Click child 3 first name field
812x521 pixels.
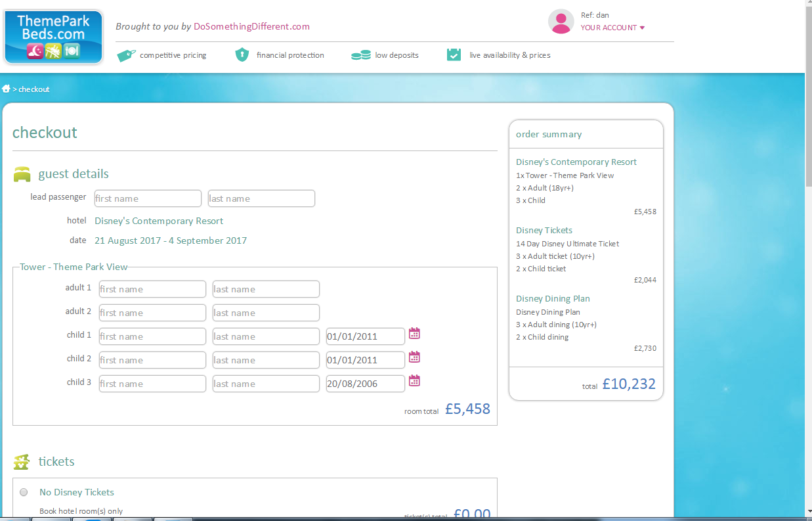tap(152, 384)
